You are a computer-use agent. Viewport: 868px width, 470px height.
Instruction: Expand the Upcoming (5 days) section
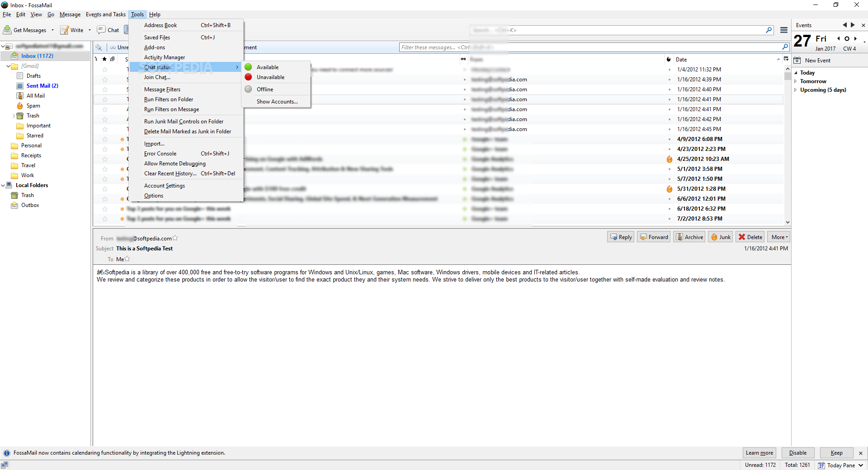(796, 90)
